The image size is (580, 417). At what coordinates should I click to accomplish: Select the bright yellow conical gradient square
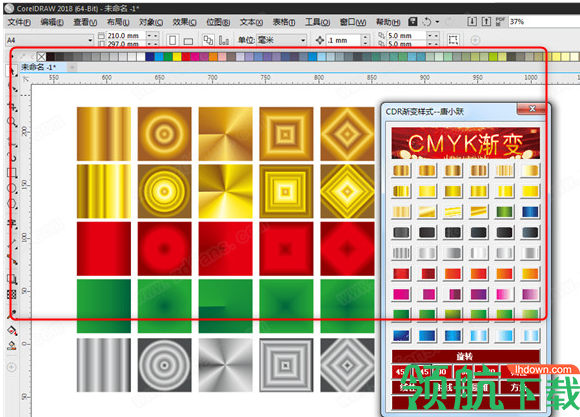click(226, 191)
